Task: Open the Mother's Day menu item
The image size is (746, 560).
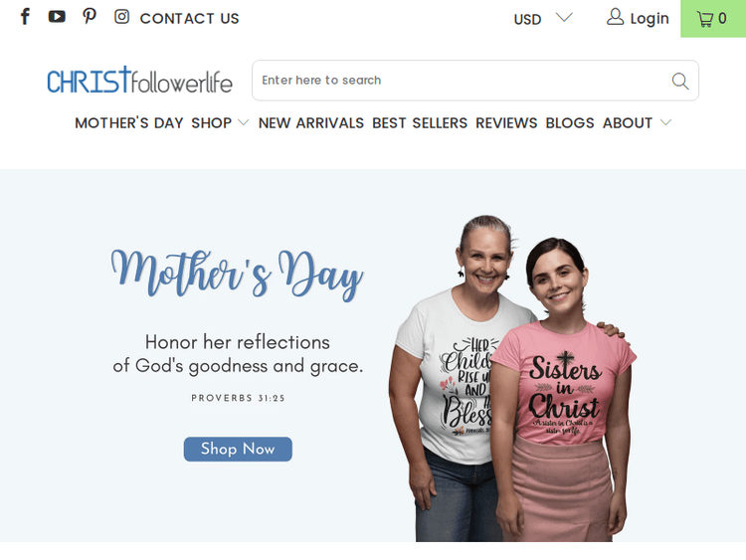Action: click(x=129, y=123)
